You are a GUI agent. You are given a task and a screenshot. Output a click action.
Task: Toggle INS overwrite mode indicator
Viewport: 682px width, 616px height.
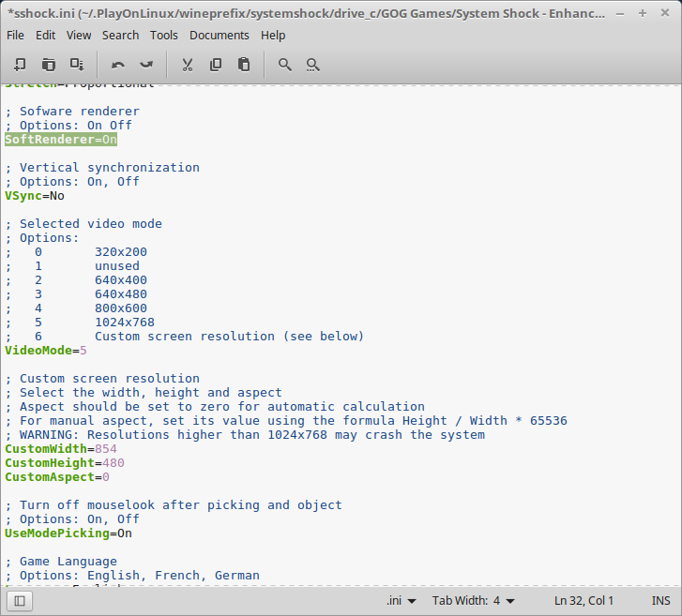[x=660, y=601]
